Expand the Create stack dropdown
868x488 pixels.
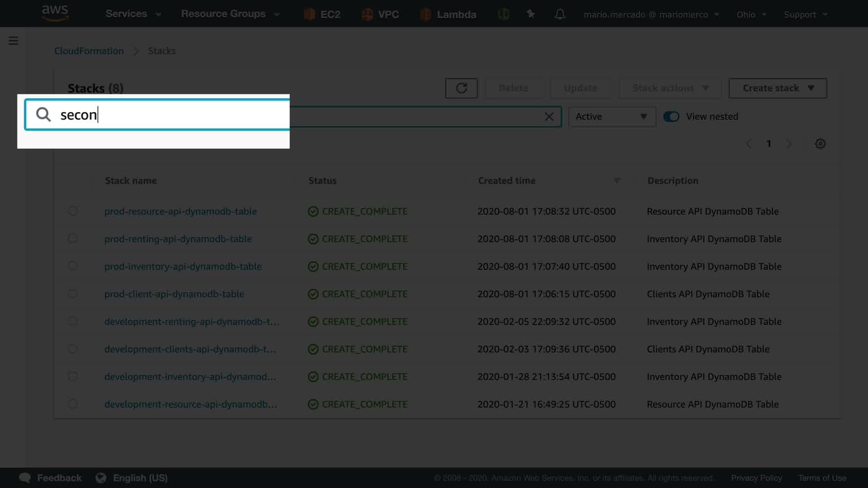click(x=778, y=88)
